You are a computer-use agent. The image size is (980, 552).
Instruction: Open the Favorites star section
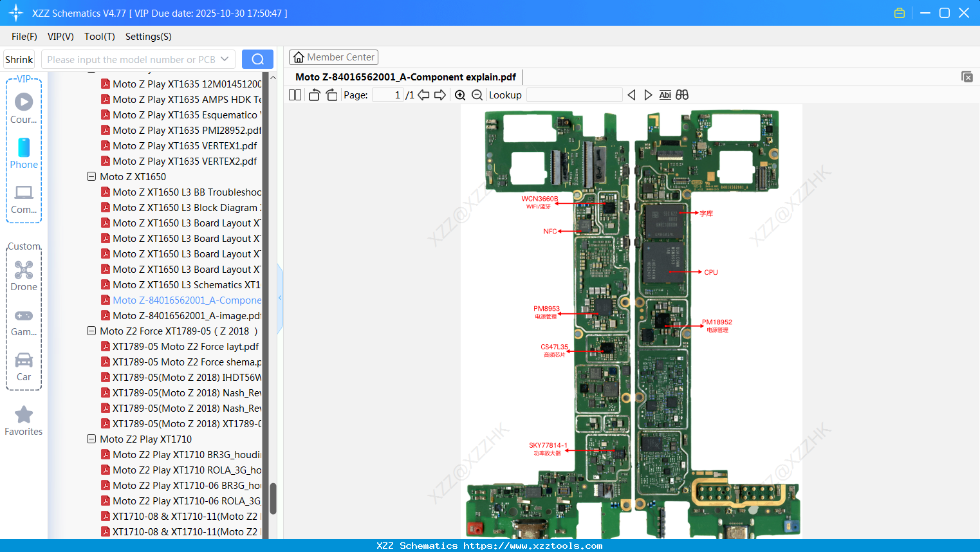[24, 415]
